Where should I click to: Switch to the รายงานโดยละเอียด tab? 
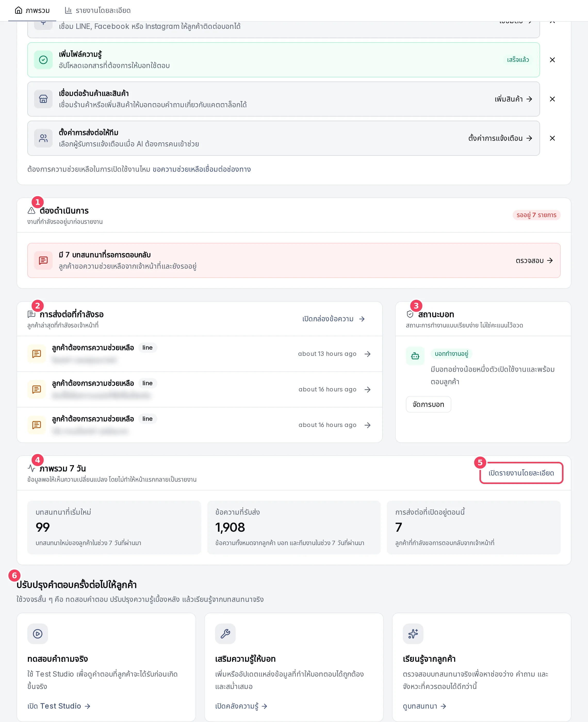point(97,11)
